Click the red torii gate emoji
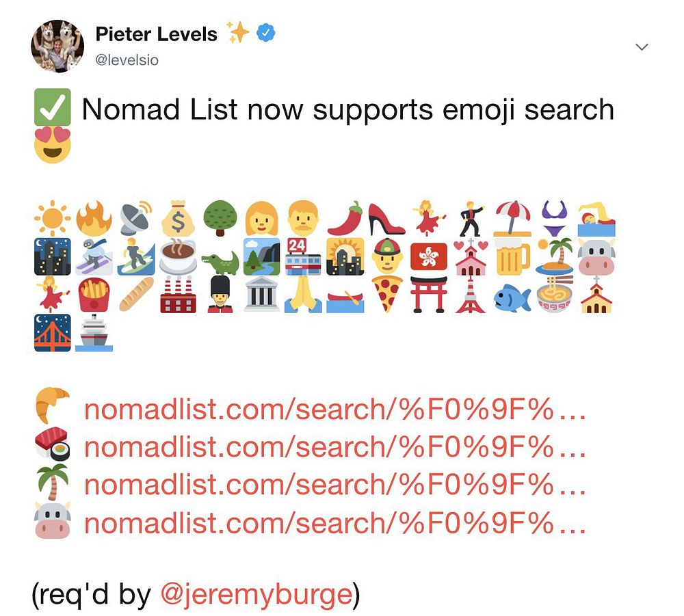 pos(429,294)
